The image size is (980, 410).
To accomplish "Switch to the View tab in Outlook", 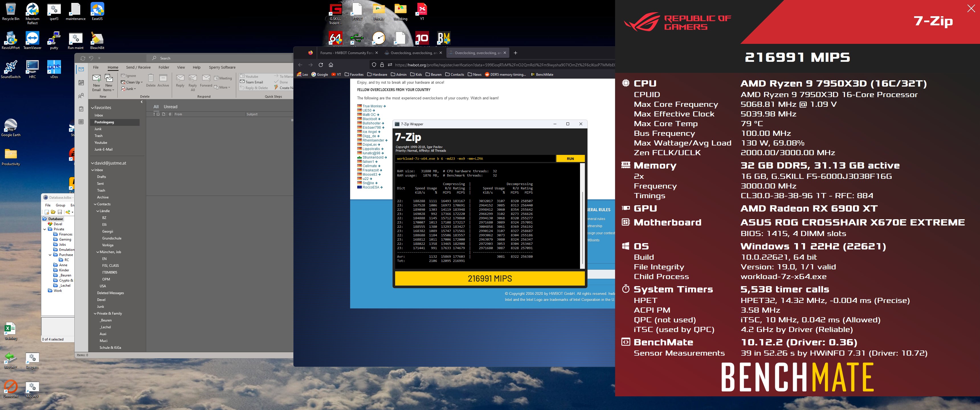I will tap(181, 67).
